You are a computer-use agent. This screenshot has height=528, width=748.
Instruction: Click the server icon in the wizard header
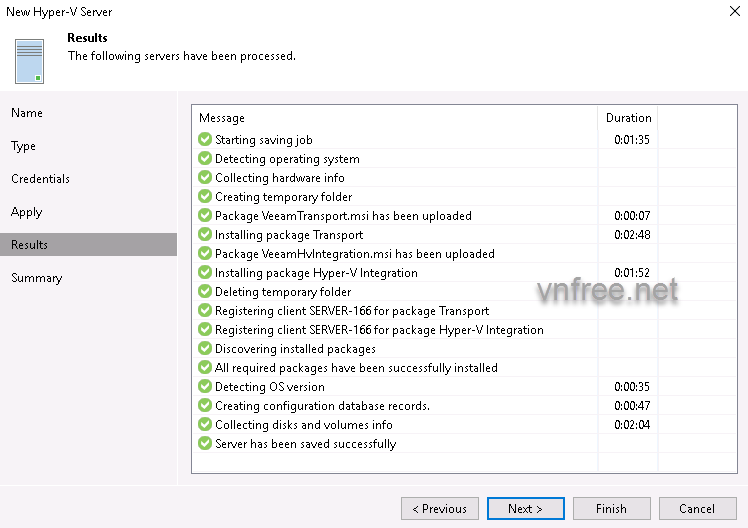(x=31, y=60)
